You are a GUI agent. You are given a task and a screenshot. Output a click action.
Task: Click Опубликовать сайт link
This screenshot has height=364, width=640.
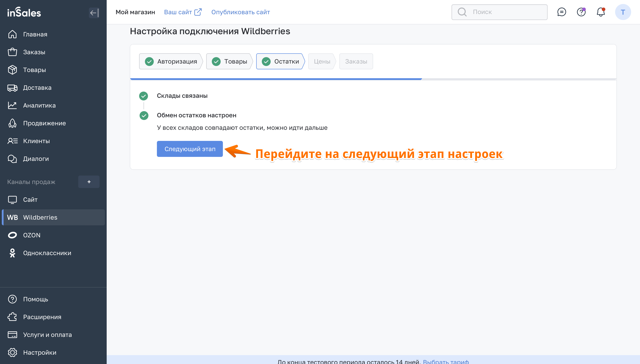[x=240, y=12]
